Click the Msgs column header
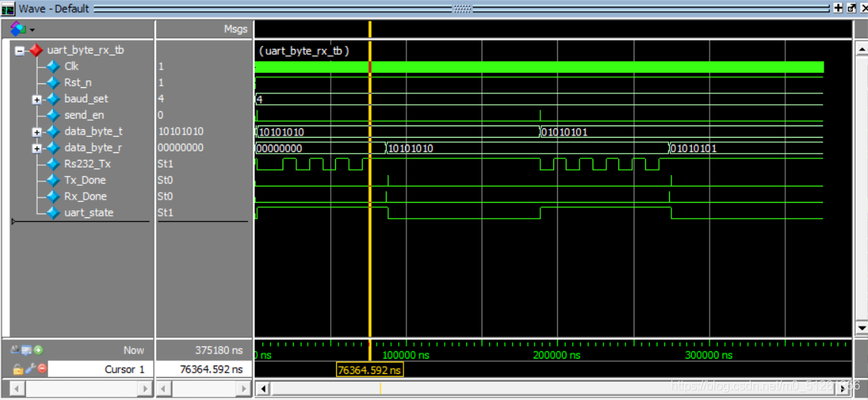868x400 pixels. click(235, 29)
